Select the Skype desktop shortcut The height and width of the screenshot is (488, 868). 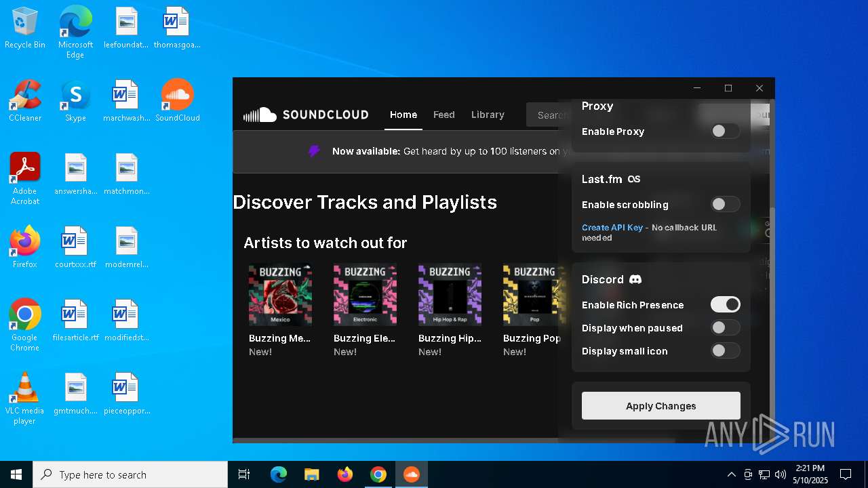tap(75, 101)
